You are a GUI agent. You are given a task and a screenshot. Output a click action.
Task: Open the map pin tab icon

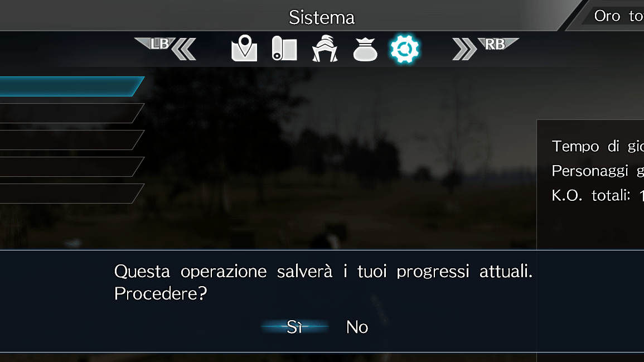(x=244, y=49)
